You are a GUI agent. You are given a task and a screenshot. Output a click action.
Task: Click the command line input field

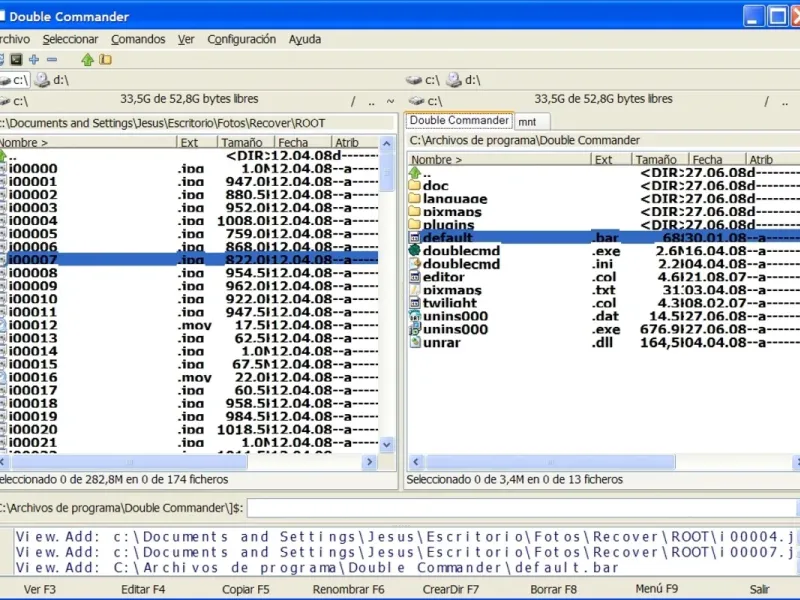pos(520,508)
